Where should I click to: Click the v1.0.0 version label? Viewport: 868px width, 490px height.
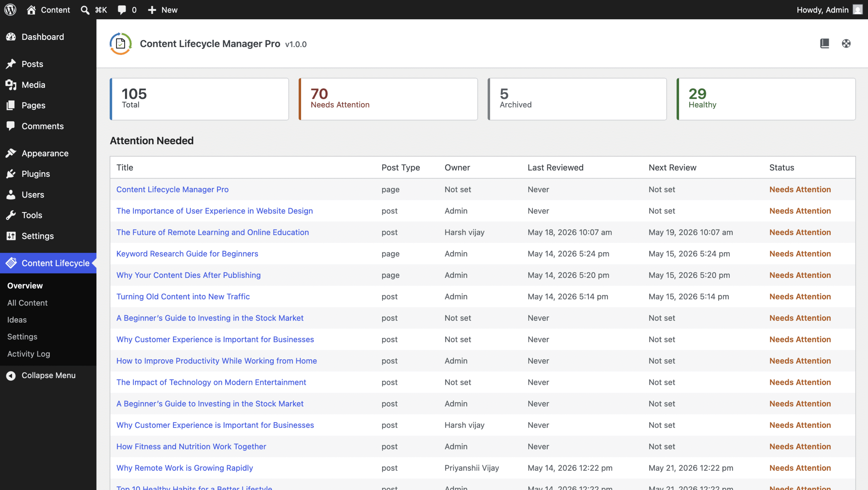[x=296, y=44]
